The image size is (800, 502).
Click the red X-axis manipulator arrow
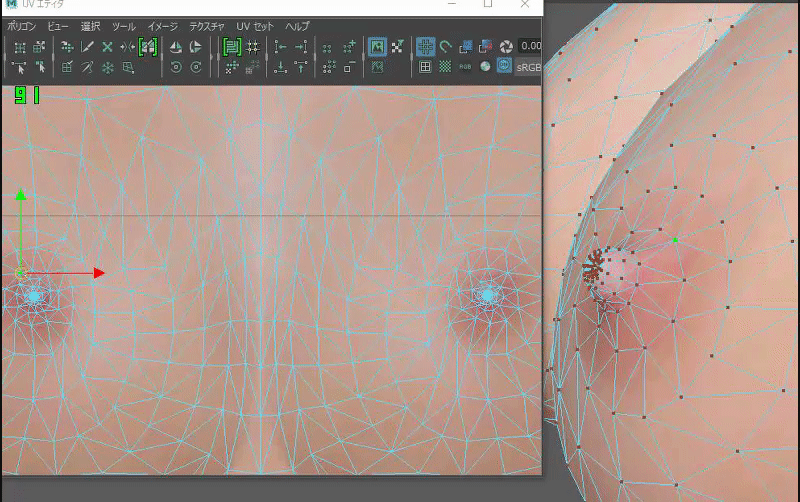click(x=98, y=272)
